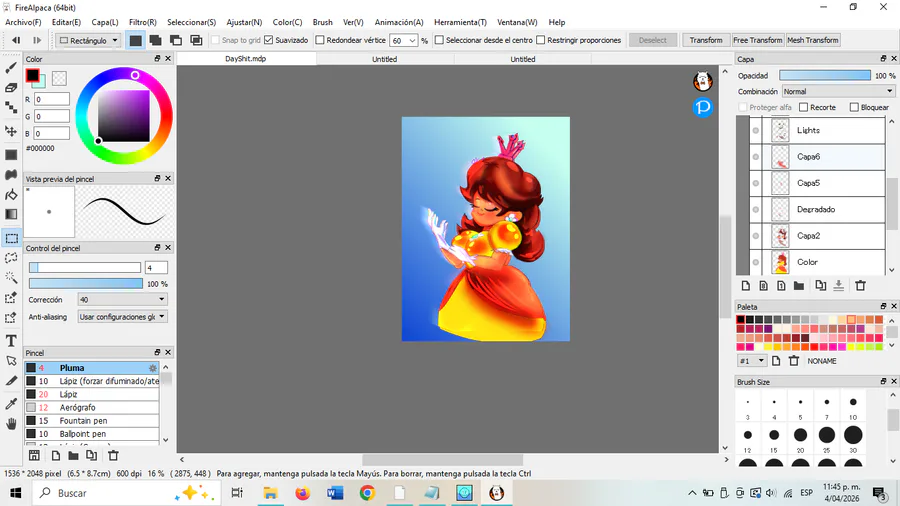Image resolution: width=900 pixels, height=506 pixels.
Task: Open the Rectángulo selection shape dropdown
Action: coord(88,40)
